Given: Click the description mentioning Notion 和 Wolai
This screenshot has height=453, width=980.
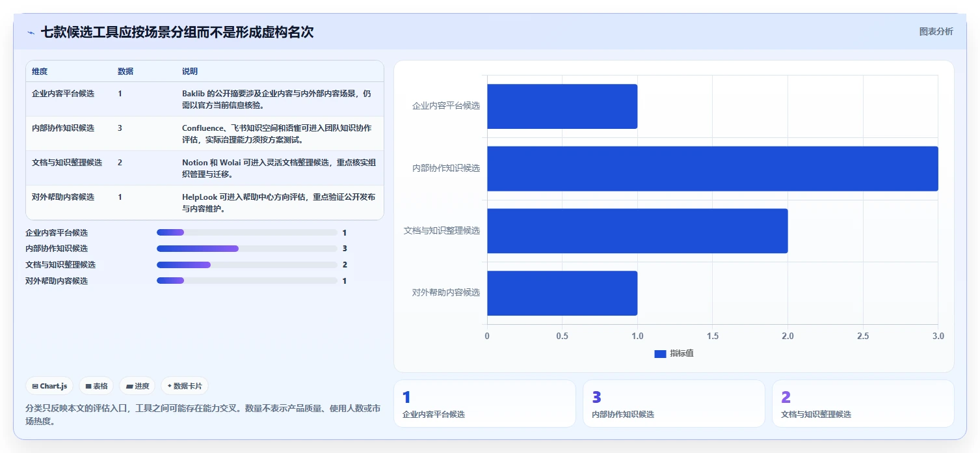Looking at the screenshot, I should (279, 168).
